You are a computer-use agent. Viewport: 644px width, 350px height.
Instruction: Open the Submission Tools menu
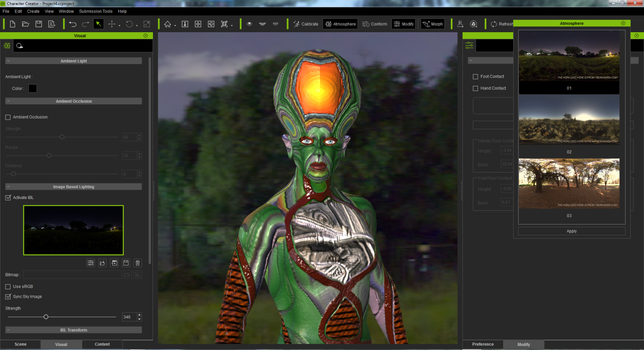(x=96, y=11)
